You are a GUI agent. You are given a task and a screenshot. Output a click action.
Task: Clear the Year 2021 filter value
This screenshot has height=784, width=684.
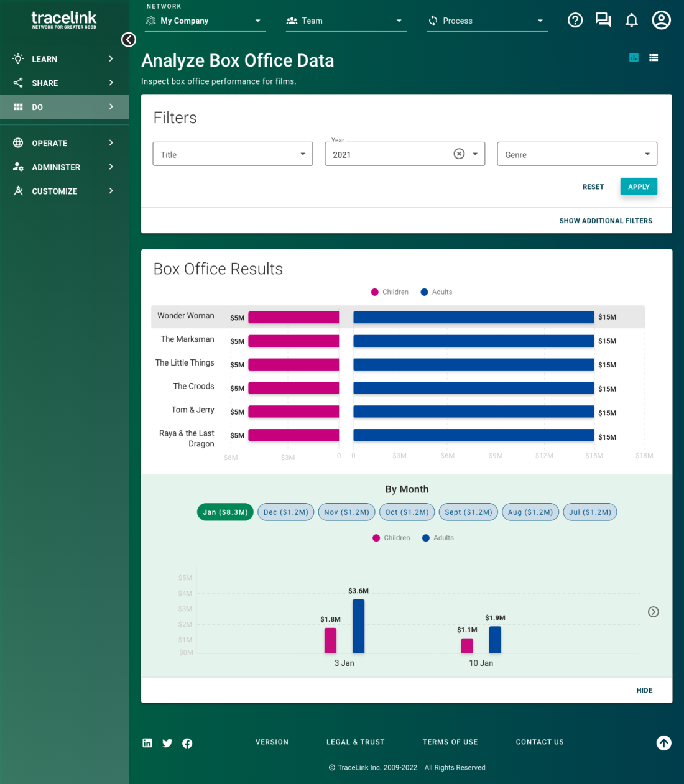coord(459,154)
